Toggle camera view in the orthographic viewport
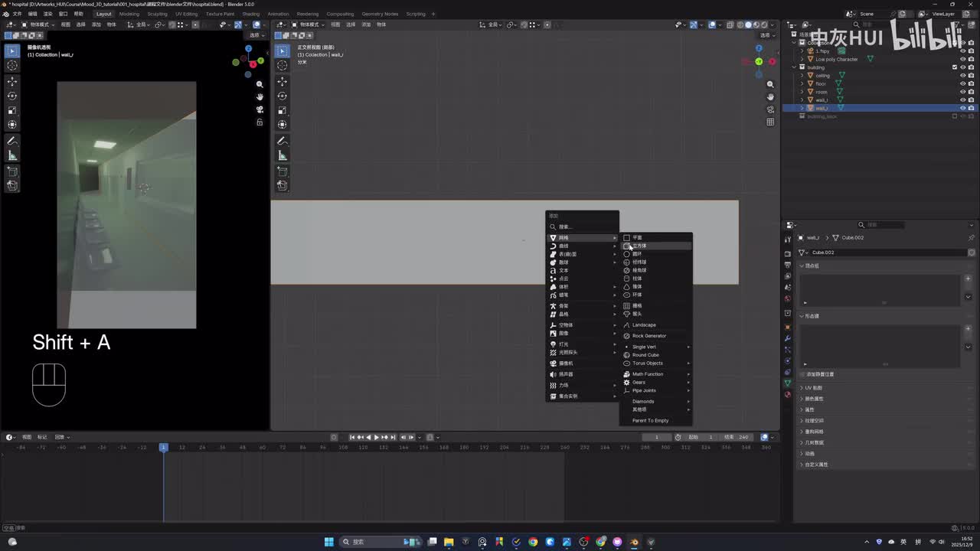 (770, 109)
